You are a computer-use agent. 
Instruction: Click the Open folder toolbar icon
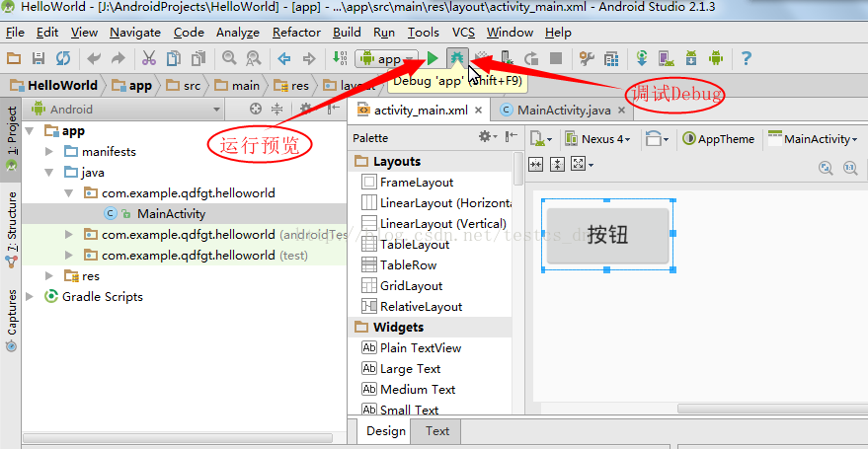[x=14, y=58]
